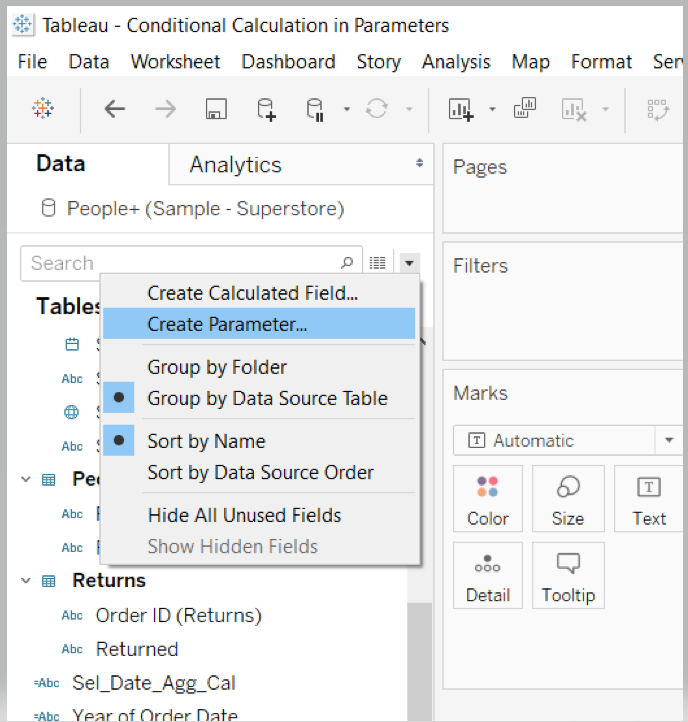This screenshot has width=688, height=722.
Task: Click the Color marks card button
Action: [x=488, y=499]
